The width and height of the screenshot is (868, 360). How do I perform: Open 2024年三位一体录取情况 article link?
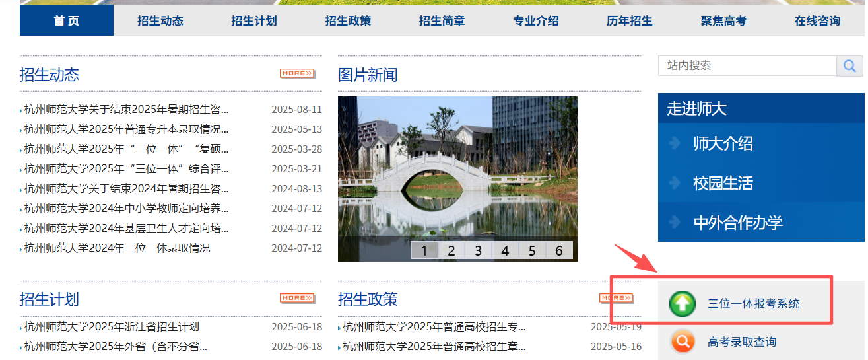tap(117, 248)
